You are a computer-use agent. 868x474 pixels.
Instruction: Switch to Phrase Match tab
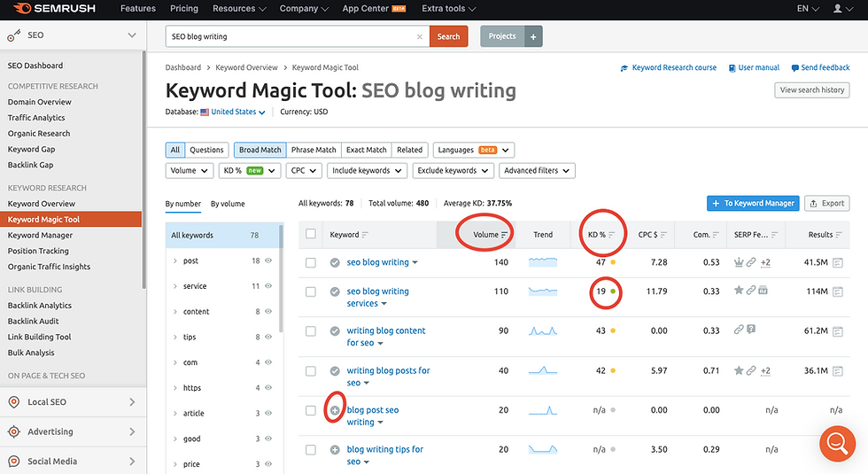pyautogui.click(x=314, y=150)
